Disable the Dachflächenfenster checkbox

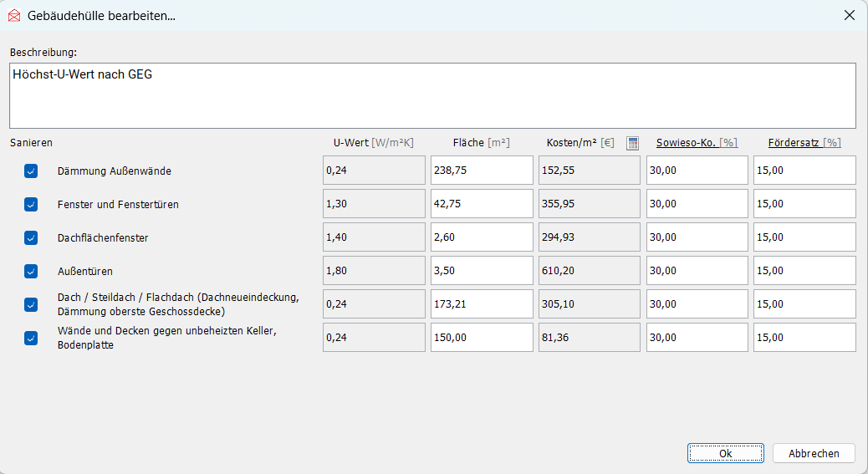[31, 237]
